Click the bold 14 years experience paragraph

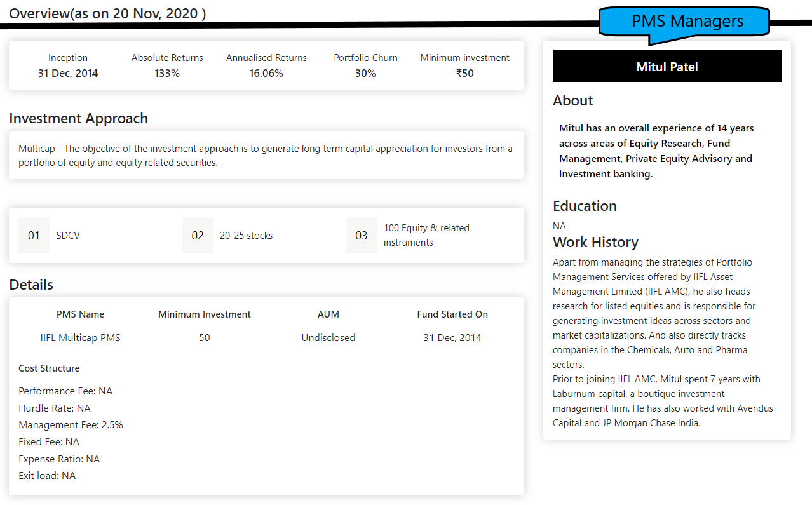656,151
